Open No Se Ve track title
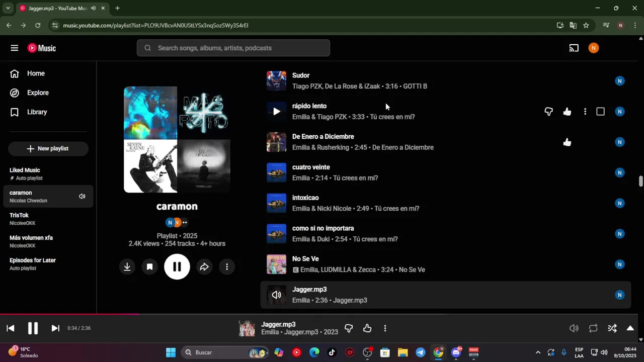Image resolution: width=644 pixels, height=362 pixels. [x=305, y=259]
